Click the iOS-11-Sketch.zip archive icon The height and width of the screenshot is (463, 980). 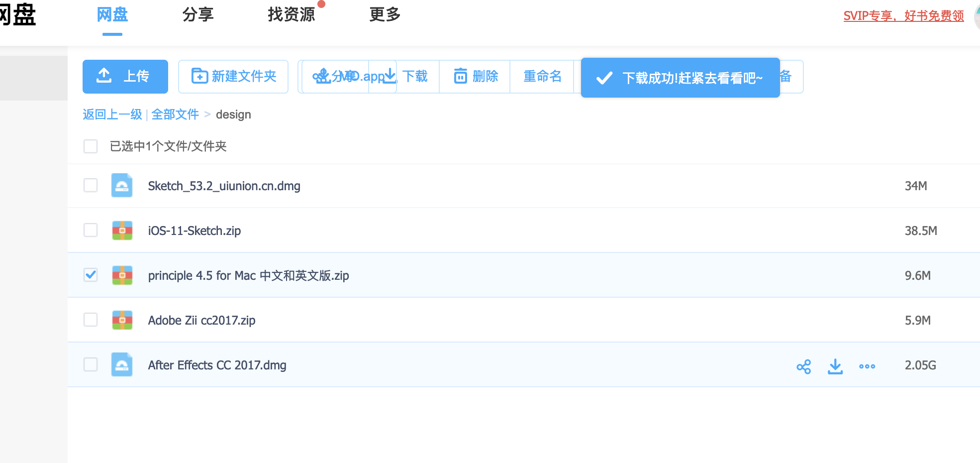pyautogui.click(x=122, y=231)
